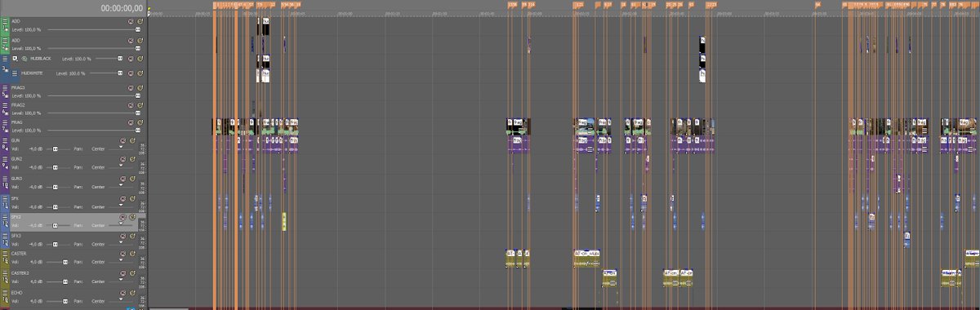Mute the HUDBLACK track
The height and width of the screenshot is (310, 980).
pyautogui.click(x=131, y=59)
